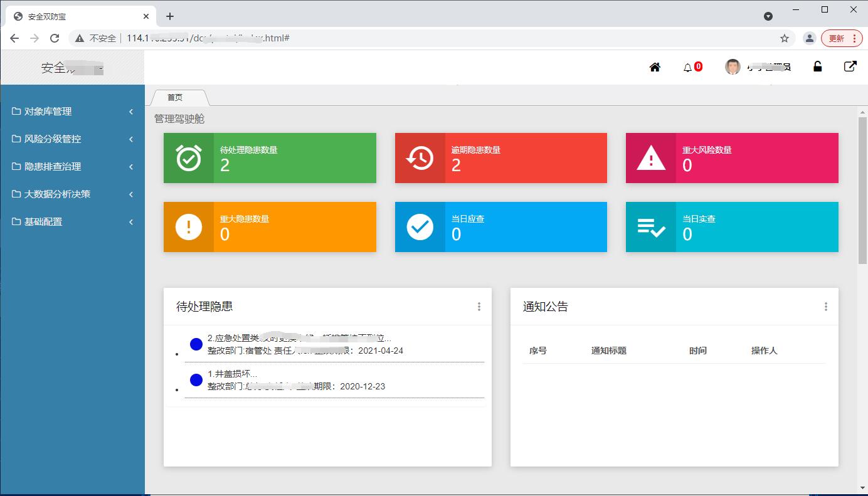The height and width of the screenshot is (496, 868).
Task: Open the user profile avatar
Action: pos(732,66)
